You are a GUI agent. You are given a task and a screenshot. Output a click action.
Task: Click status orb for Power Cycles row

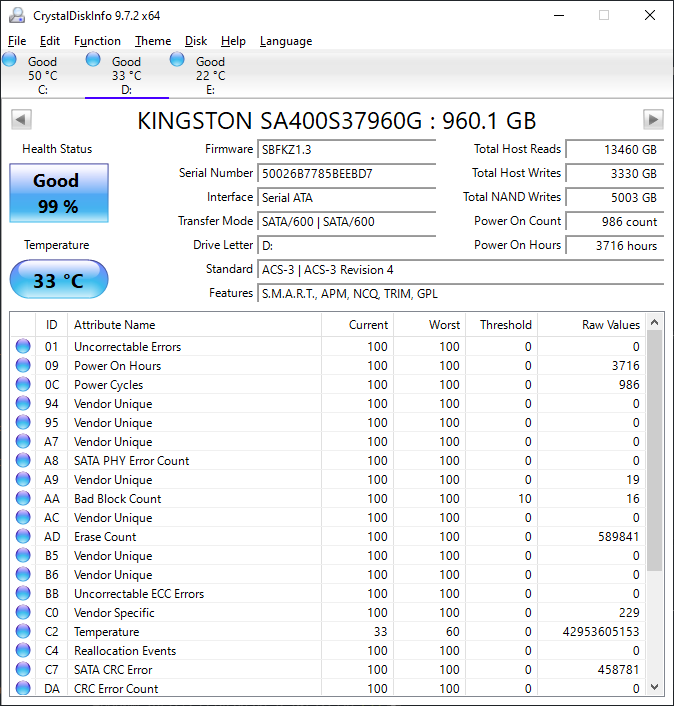[x=23, y=384]
